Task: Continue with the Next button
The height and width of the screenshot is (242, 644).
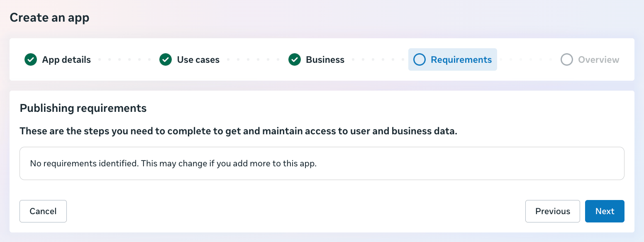Action: (605, 211)
